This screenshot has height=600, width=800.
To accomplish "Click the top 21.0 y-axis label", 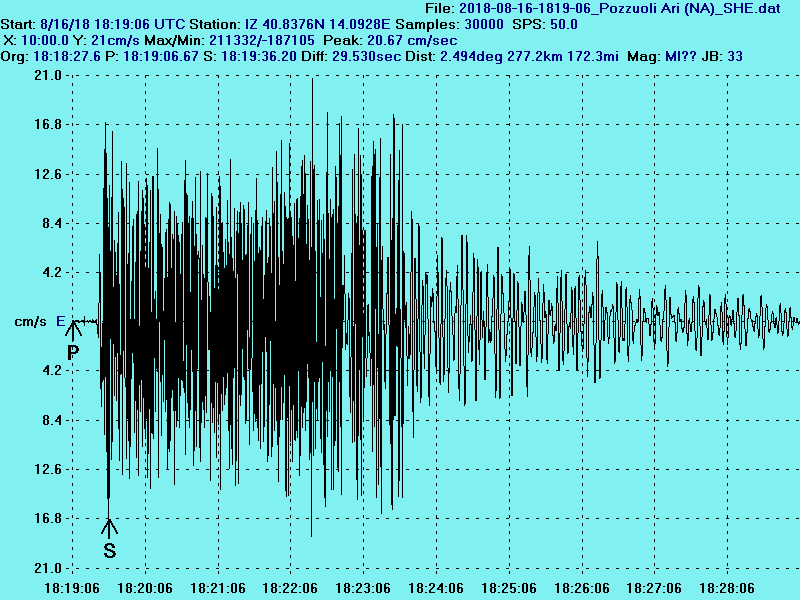I will click(x=47, y=76).
